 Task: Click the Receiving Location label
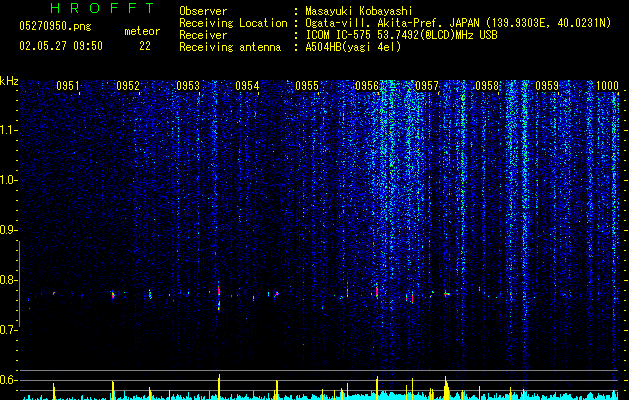click(x=233, y=24)
